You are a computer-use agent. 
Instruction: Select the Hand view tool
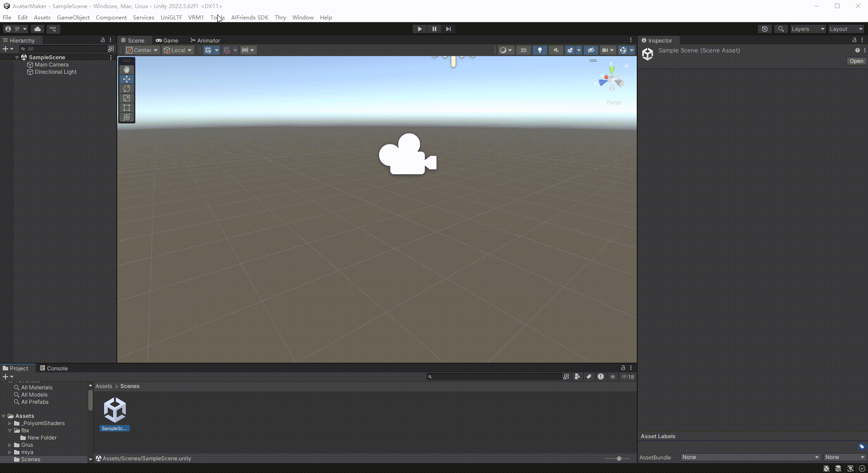click(127, 70)
